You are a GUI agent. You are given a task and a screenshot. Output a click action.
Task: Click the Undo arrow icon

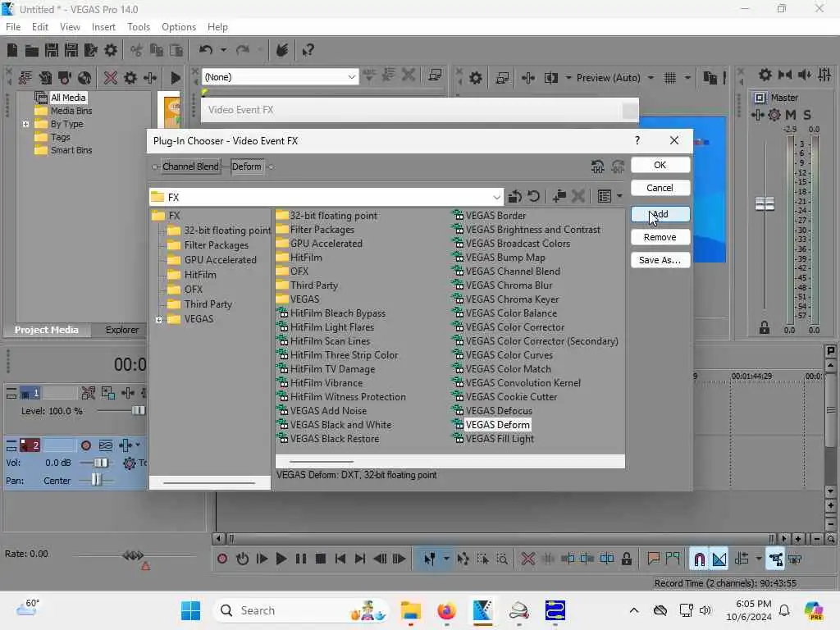coord(205,50)
